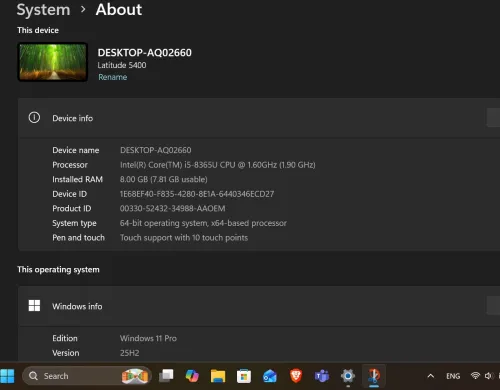
Task: Open File Explorer from the taskbar
Action: tap(218, 376)
